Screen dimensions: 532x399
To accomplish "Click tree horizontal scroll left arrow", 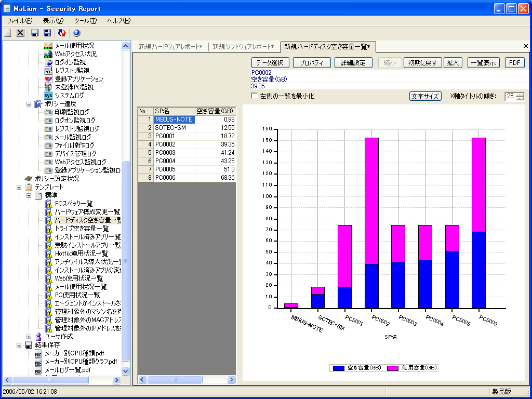I will (7, 380).
